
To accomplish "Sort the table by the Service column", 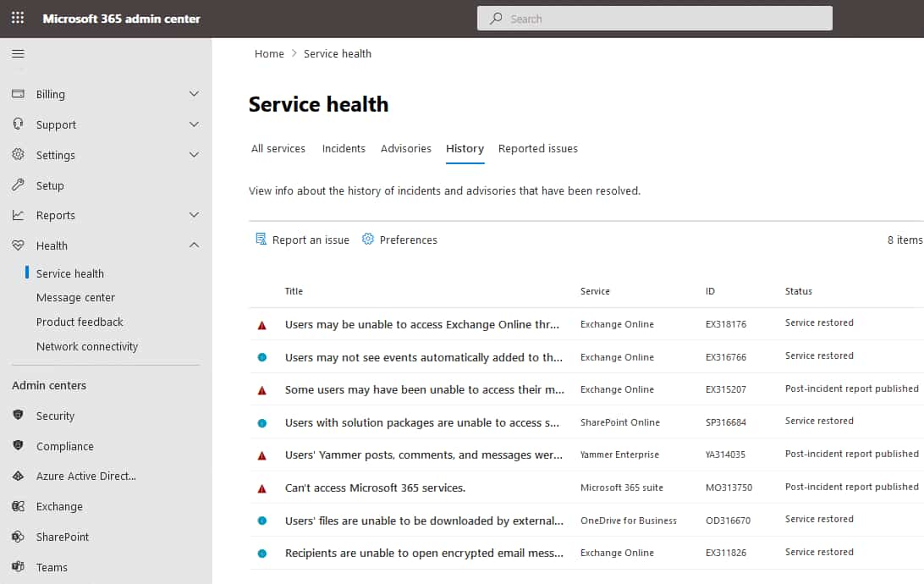I will pos(595,291).
